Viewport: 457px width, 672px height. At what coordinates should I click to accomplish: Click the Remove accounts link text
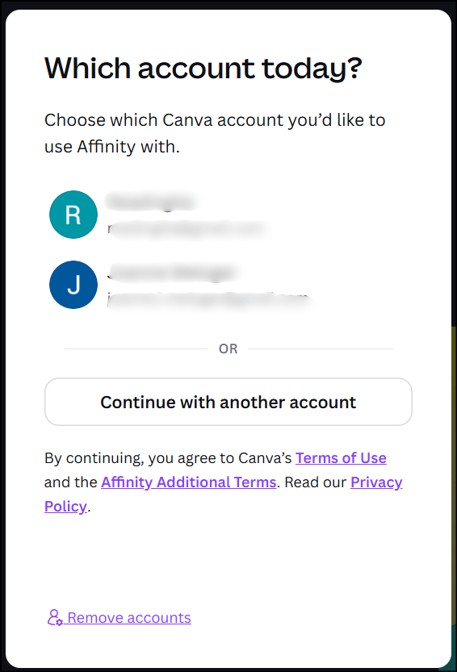(129, 618)
